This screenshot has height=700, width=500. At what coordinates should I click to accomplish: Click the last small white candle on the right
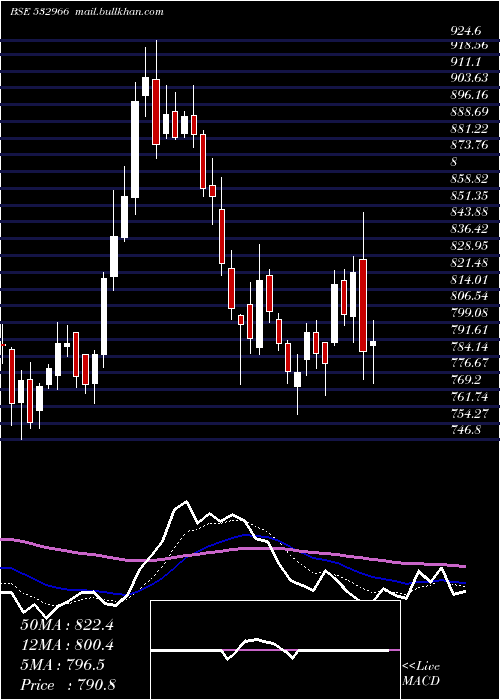[x=373, y=343]
